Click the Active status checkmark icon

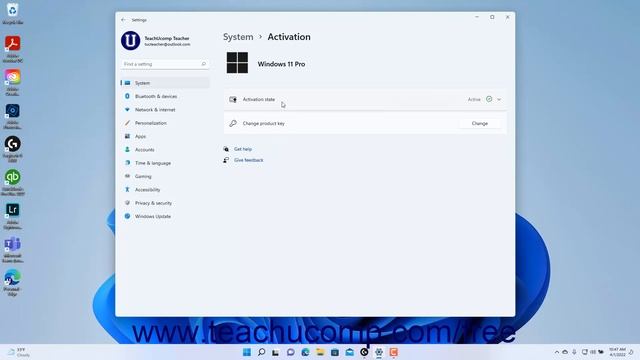[x=489, y=99]
